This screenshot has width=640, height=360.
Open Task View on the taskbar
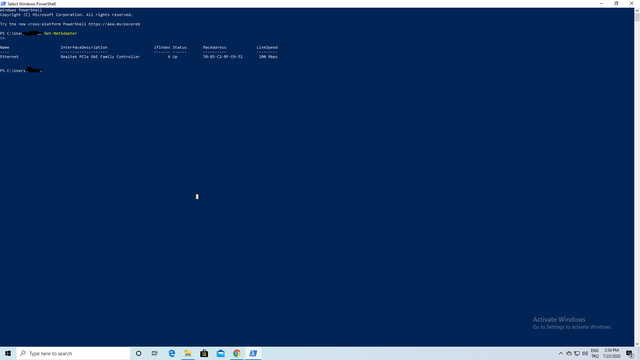click(x=155, y=353)
